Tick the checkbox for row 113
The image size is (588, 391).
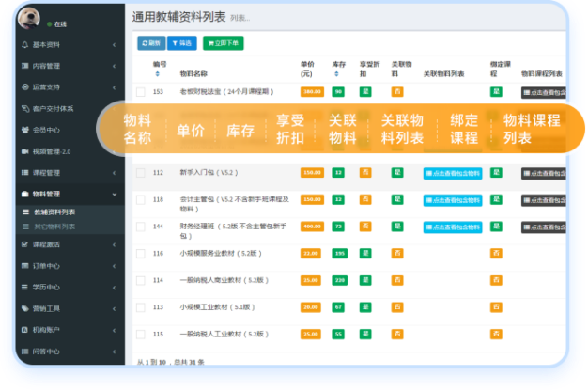click(x=141, y=307)
